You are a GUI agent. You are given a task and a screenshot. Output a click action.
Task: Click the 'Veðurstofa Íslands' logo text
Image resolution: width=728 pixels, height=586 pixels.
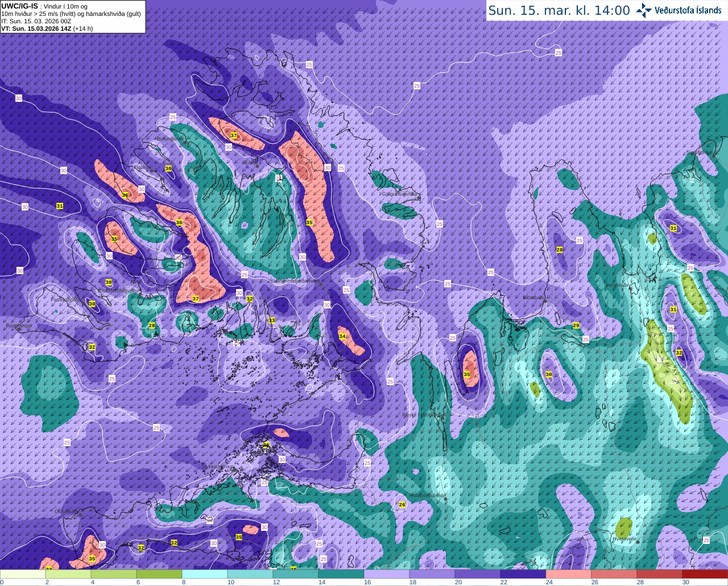tap(688, 10)
